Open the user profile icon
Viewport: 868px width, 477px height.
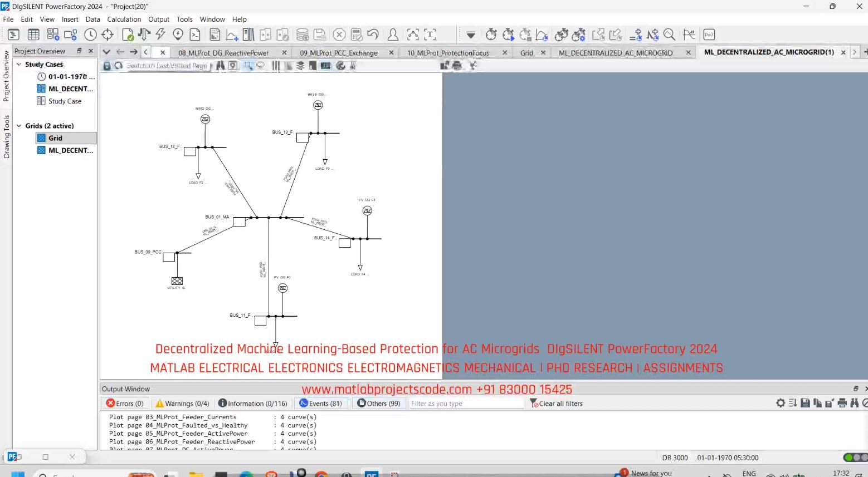393,35
